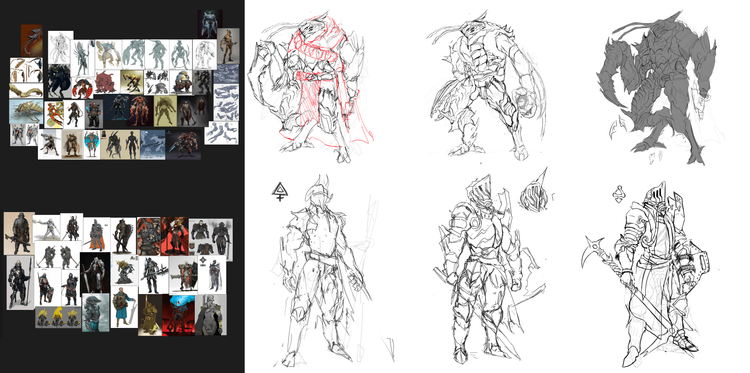Open the knight with orange cape thumbnail
The height and width of the screenshot is (373, 750).
tap(97, 234)
